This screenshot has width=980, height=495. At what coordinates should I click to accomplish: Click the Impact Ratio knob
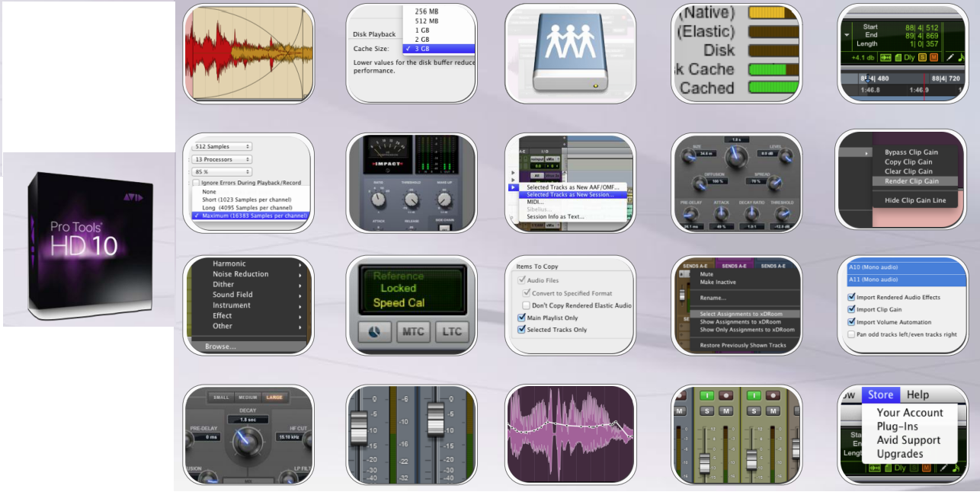pyautogui.click(x=377, y=200)
